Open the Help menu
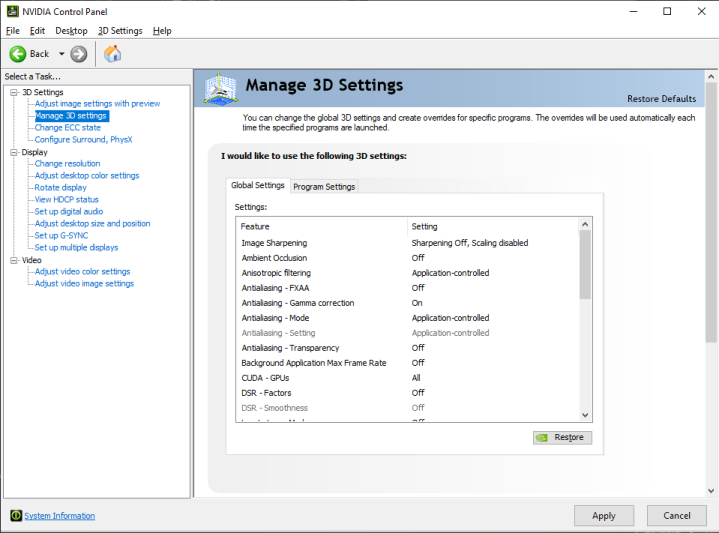Image resolution: width=719 pixels, height=533 pixels. point(162,31)
